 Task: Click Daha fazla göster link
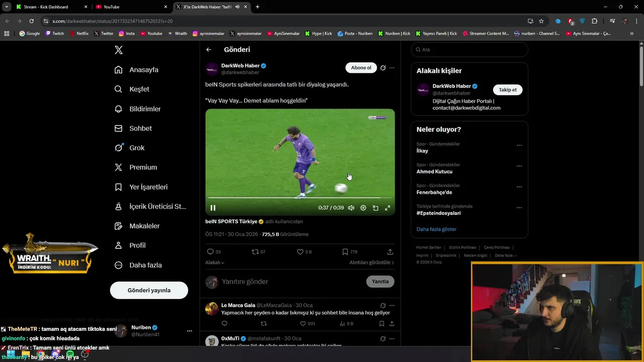tap(436, 229)
